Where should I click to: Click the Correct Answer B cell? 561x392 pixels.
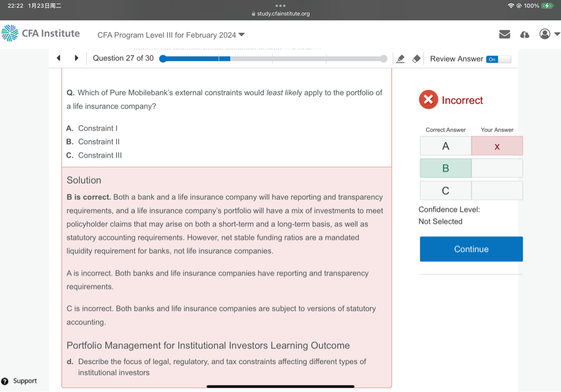(445, 168)
